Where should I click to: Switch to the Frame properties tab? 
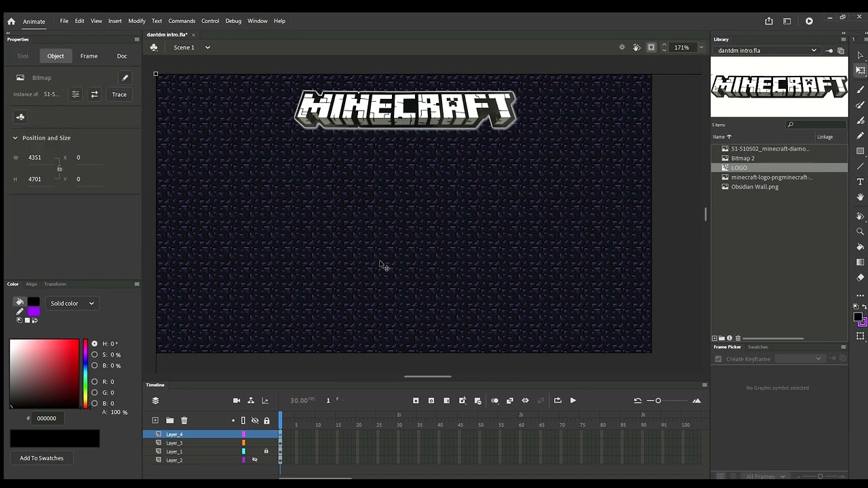89,56
